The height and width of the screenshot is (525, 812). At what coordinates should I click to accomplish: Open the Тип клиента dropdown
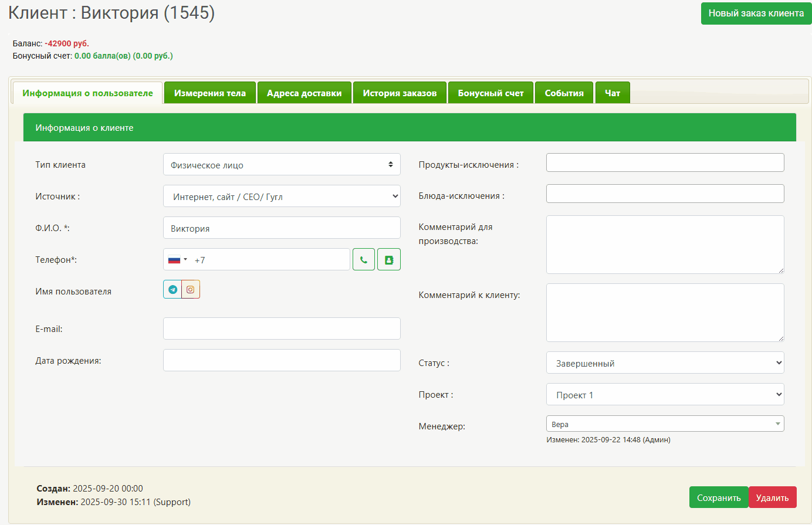click(282, 165)
